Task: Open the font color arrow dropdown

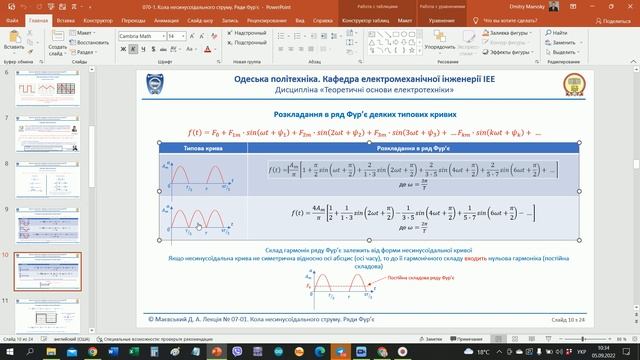Action: [215, 49]
